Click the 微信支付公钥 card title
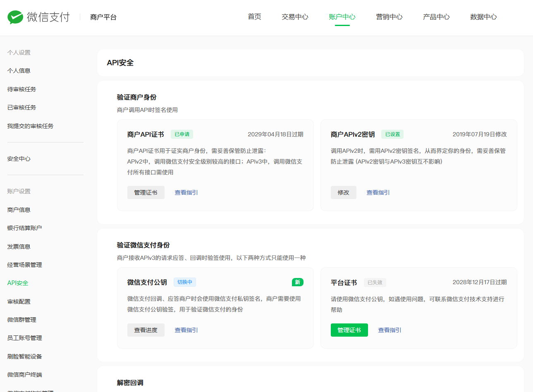Image resolution: width=533 pixels, height=392 pixels. (x=147, y=282)
